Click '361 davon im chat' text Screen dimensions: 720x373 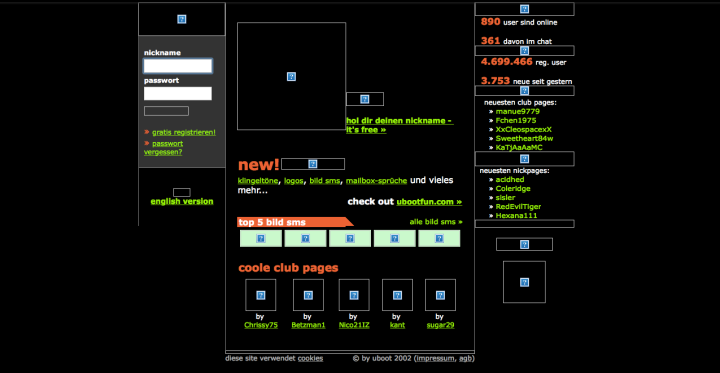click(516, 41)
